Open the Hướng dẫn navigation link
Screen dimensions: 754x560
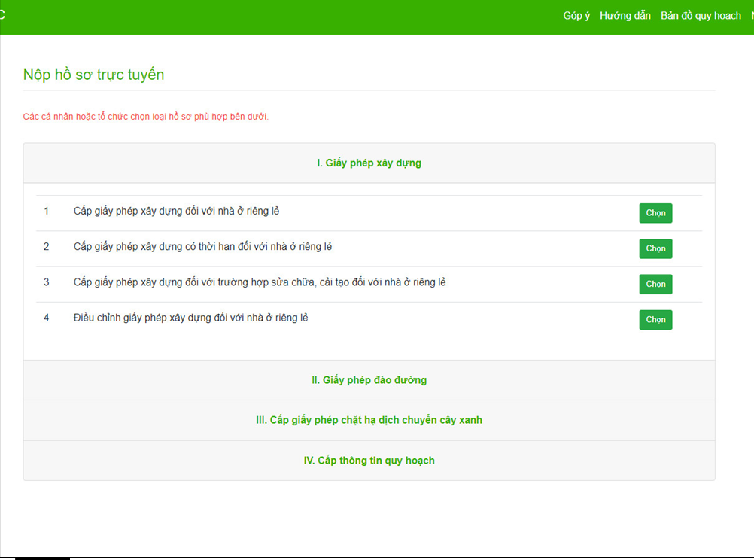[625, 16]
